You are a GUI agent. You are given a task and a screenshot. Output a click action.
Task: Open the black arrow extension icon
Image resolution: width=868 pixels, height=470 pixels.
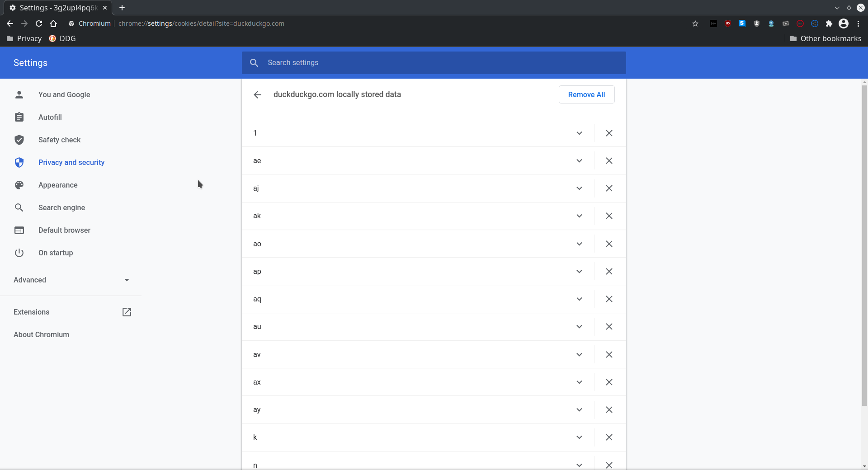(713, 23)
